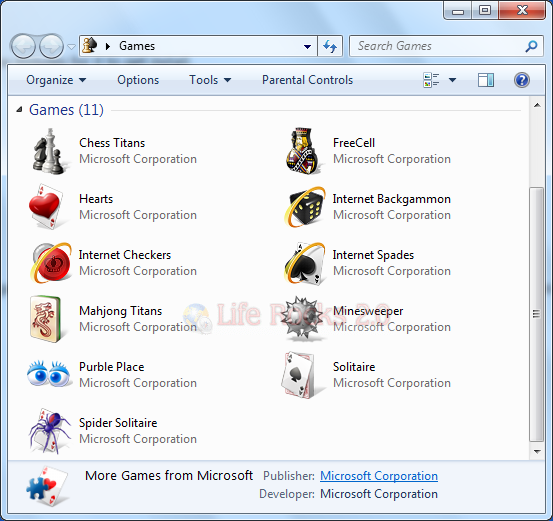Open the view options dropdown arrow
The height and width of the screenshot is (521, 553).
coord(452,80)
